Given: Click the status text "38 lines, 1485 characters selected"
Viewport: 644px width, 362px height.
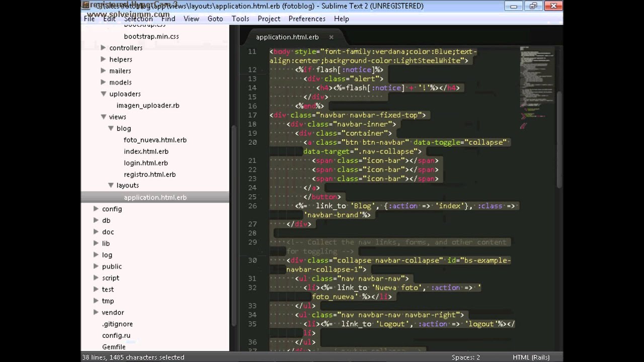Looking at the screenshot, I should pos(133,357).
